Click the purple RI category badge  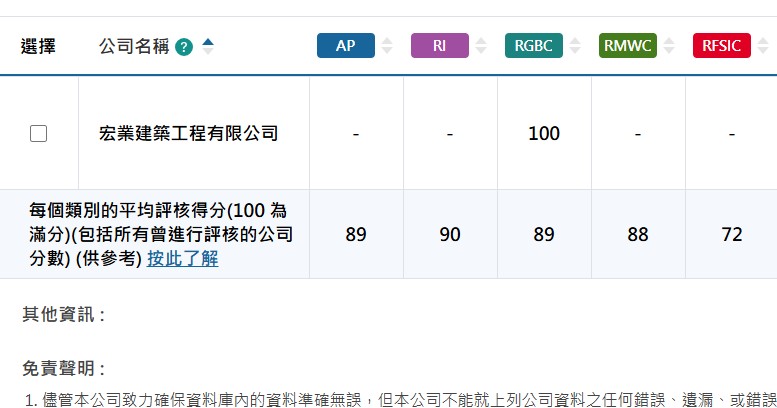pos(440,46)
